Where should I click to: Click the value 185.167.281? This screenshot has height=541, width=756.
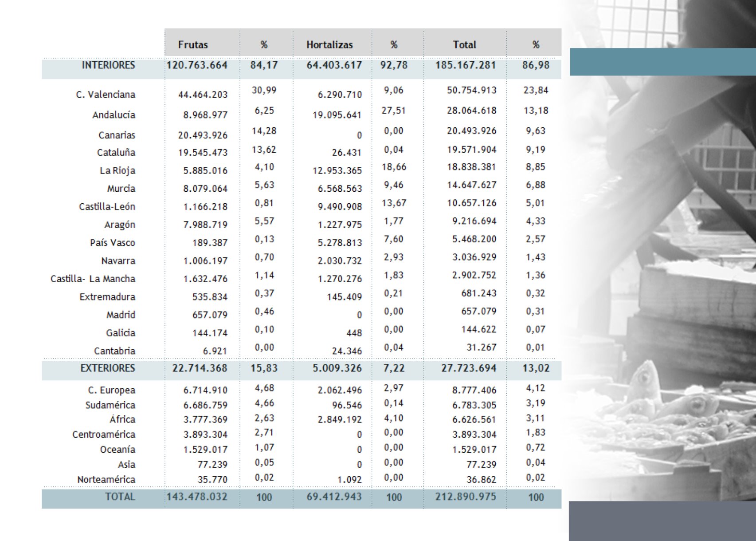(x=466, y=65)
